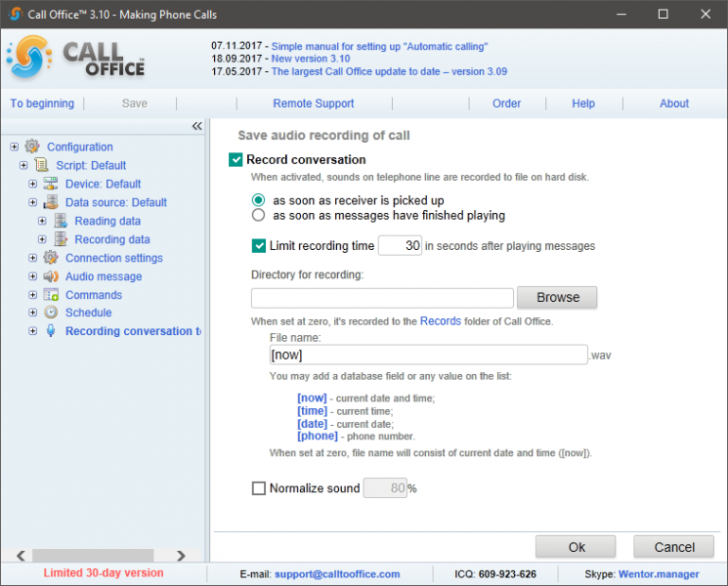Select the Configuration tree item
This screenshot has width=728, height=586.
pyautogui.click(x=80, y=147)
